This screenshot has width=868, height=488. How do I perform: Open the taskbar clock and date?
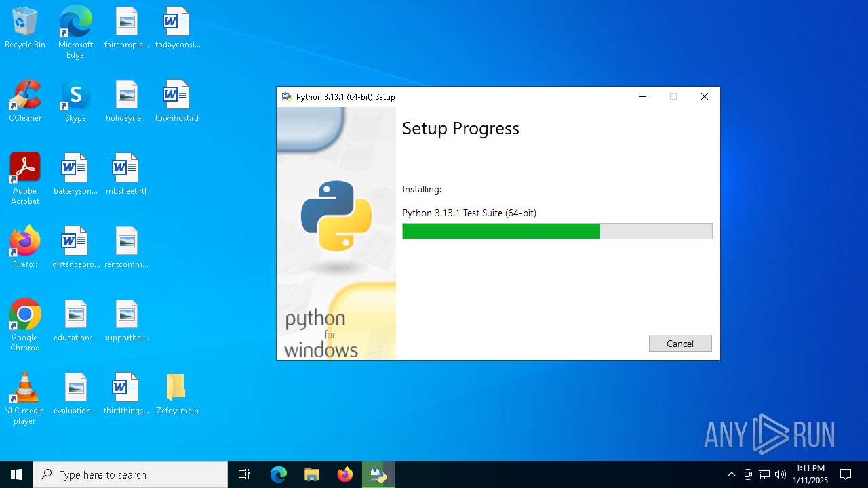click(810, 474)
